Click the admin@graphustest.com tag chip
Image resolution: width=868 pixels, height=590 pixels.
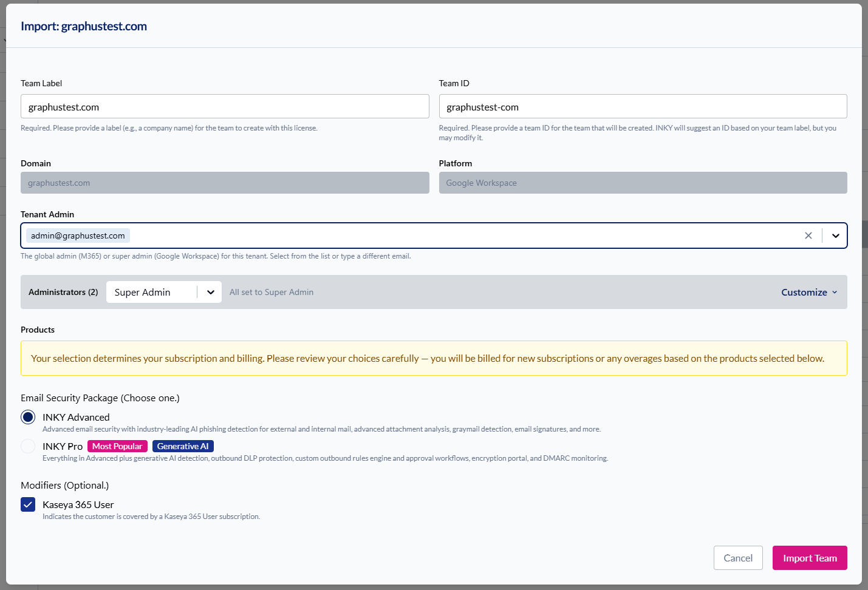pyautogui.click(x=78, y=236)
